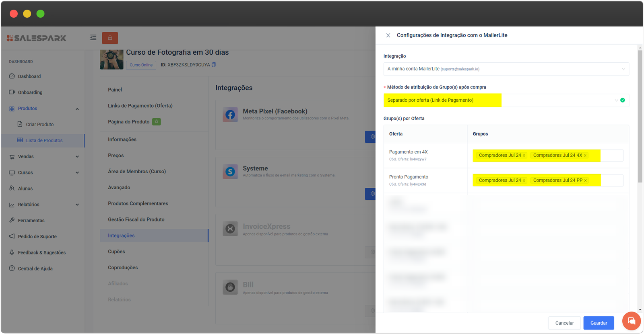Viewport: 644px width, 334px height.
Task: Click the groups input for Pronto Pagamento
Action: pyautogui.click(x=611, y=180)
